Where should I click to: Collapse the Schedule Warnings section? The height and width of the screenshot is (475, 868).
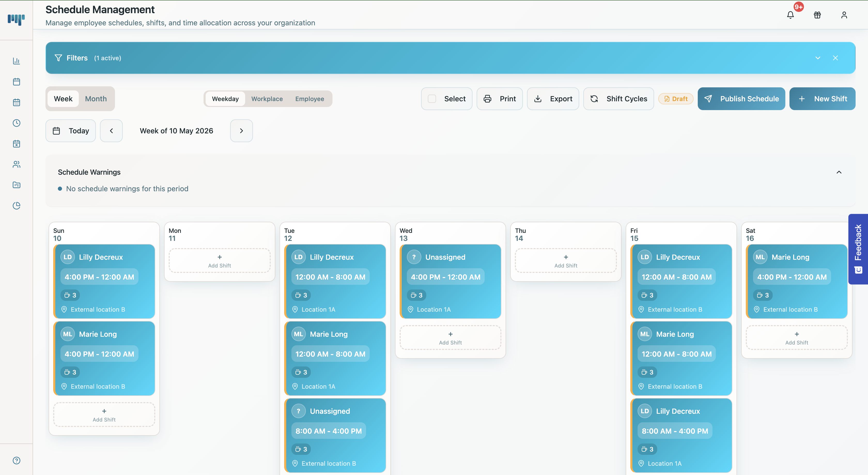point(839,172)
